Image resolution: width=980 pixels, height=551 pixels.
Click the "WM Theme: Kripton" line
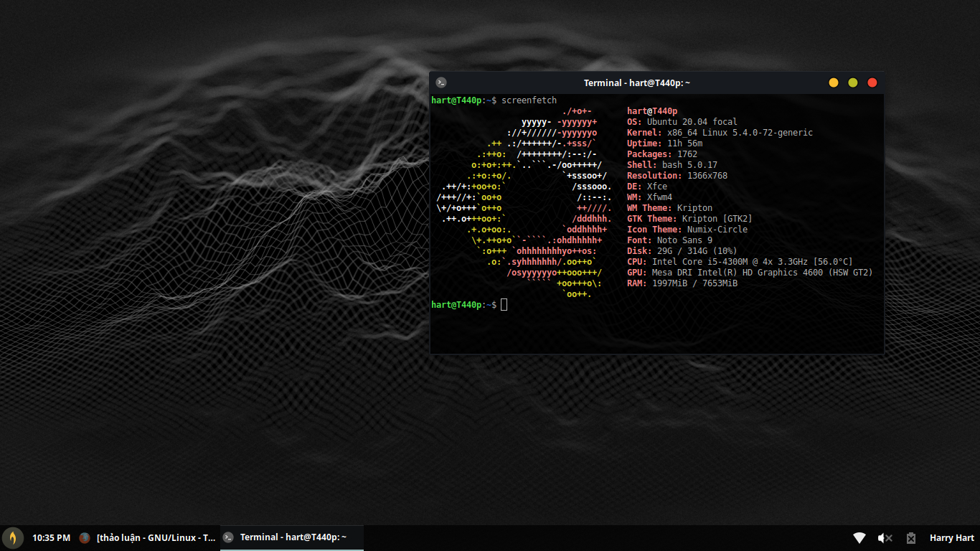point(669,208)
